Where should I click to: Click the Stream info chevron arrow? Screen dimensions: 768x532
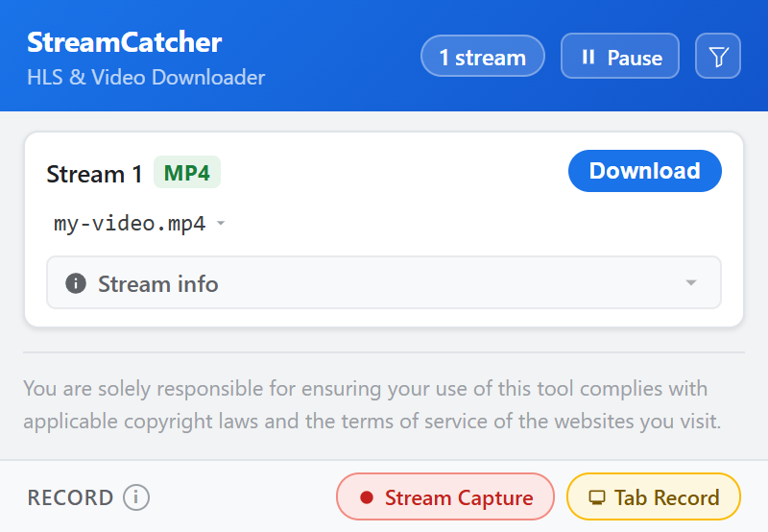(690, 282)
